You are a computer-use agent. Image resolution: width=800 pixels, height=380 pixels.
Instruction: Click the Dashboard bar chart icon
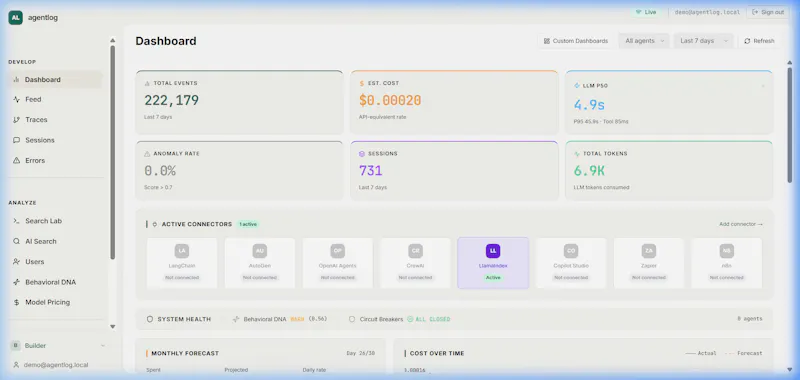(x=16, y=80)
